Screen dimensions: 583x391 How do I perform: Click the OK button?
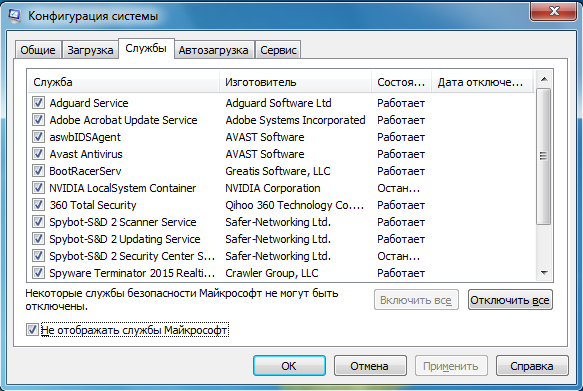click(x=289, y=366)
